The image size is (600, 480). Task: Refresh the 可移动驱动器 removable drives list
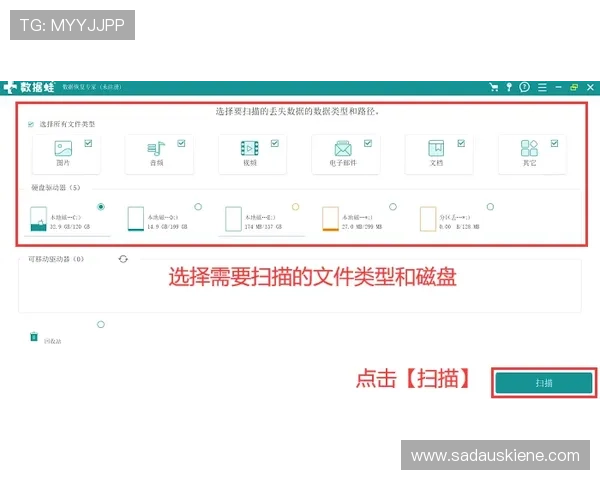pyautogui.click(x=123, y=259)
